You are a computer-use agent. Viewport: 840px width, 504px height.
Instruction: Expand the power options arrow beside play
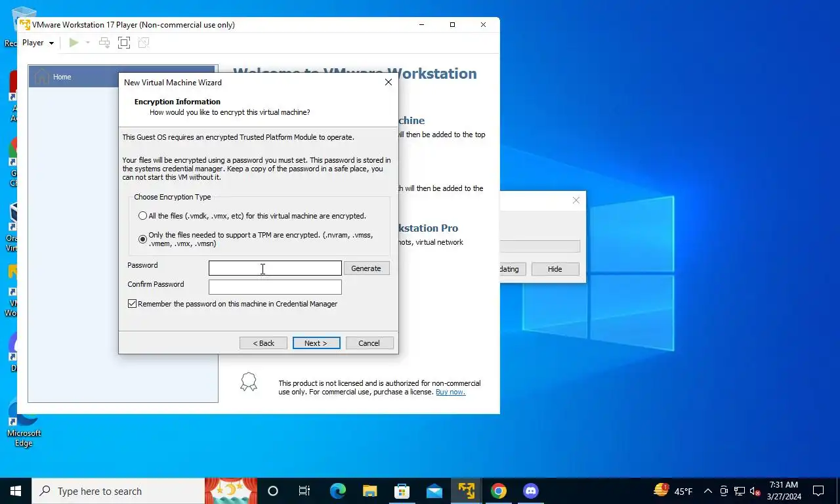[x=87, y=43]
